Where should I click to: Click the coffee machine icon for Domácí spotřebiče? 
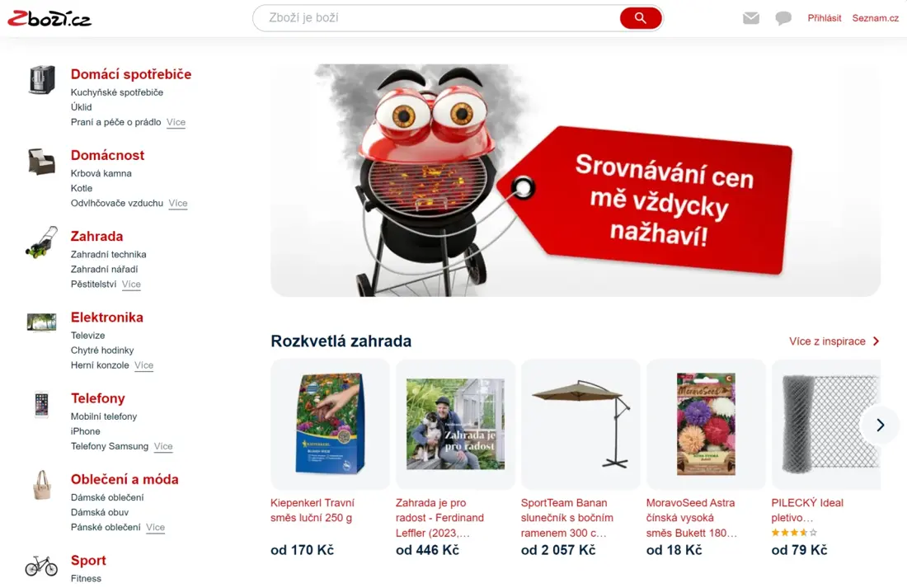tap(42, 80)
